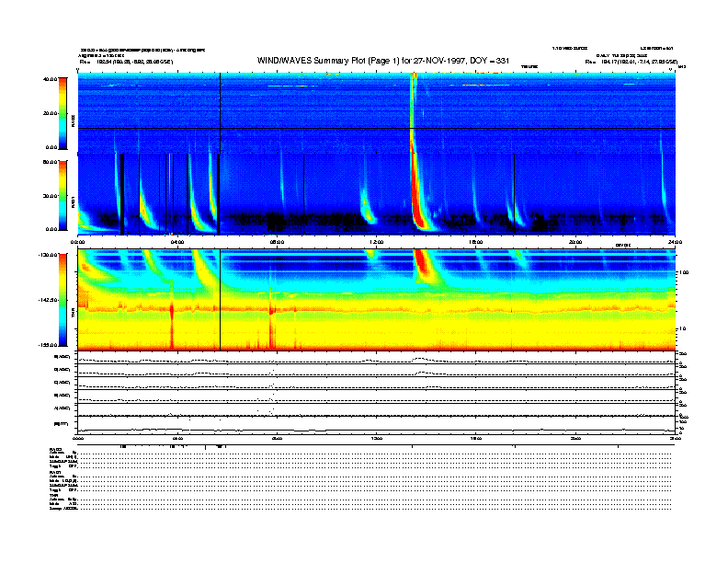Click the bottom line plot labeled B(nT)

coord(377,425)
